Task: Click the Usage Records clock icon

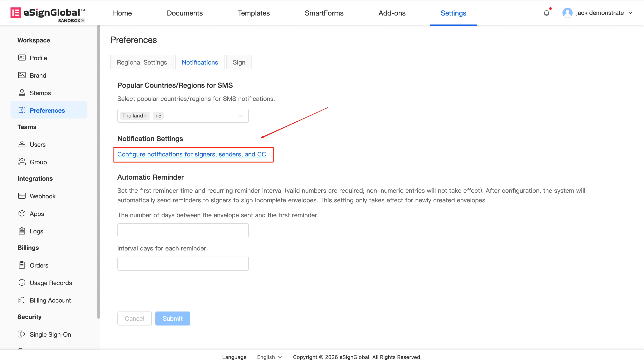Action: pos(22,282)
